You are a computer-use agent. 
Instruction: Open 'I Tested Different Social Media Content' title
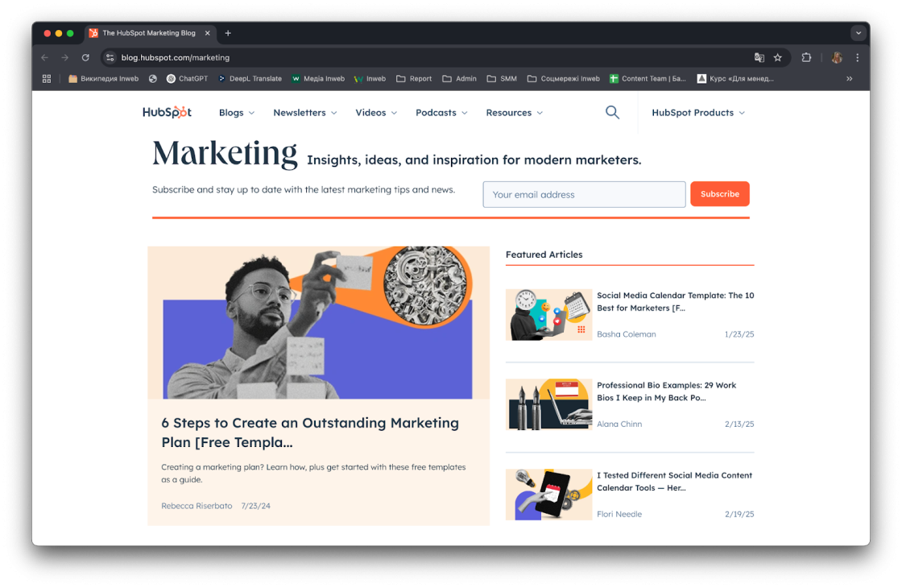(x=674, y=482)
